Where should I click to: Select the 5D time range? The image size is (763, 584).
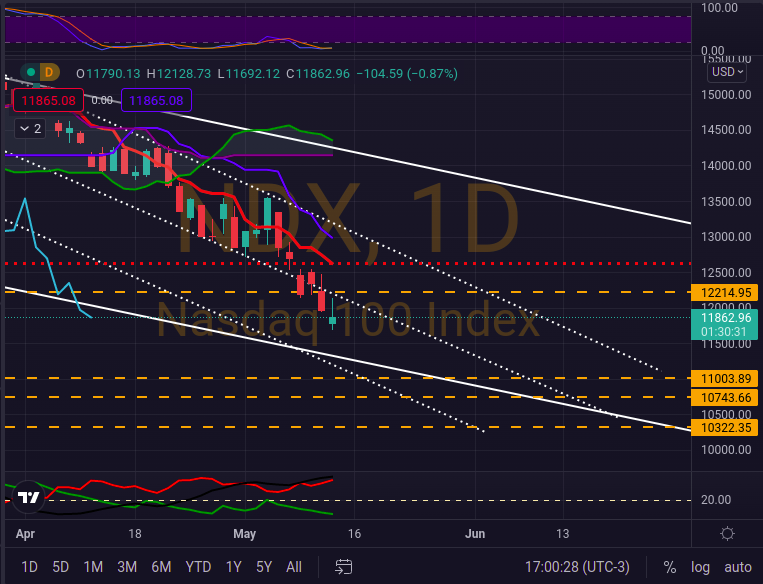(x=60, y=567)
